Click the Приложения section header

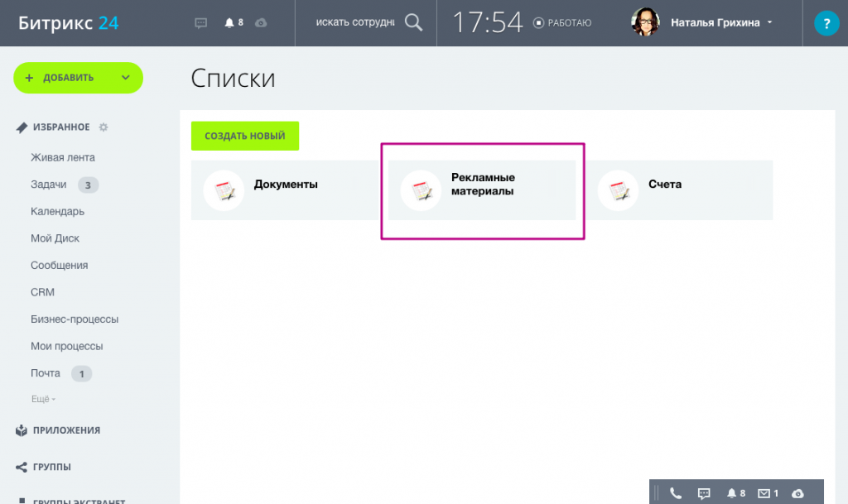66,430
